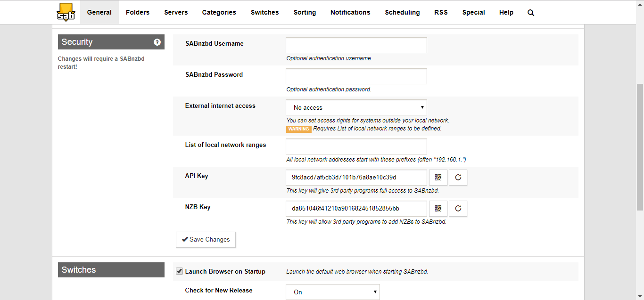This screenshot has width=644, height=300.
Task: Open the Scheduling tab
Action: coord(402,12)
